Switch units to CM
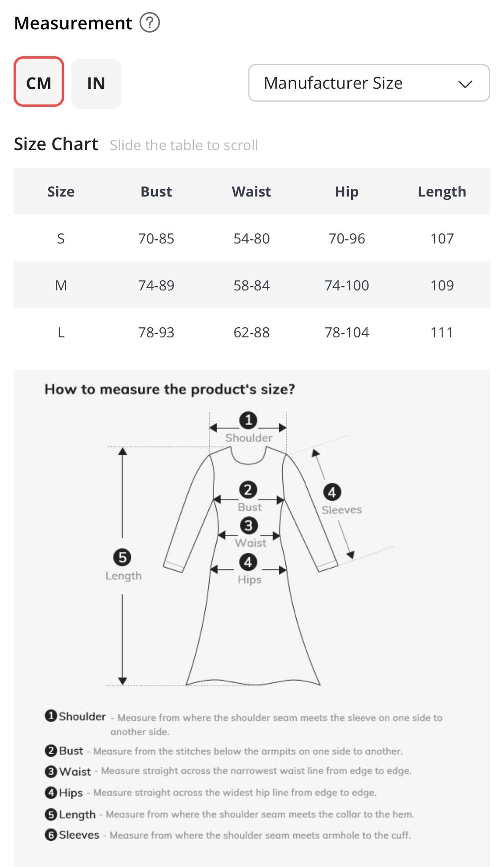504x867 pixels. 39,82
